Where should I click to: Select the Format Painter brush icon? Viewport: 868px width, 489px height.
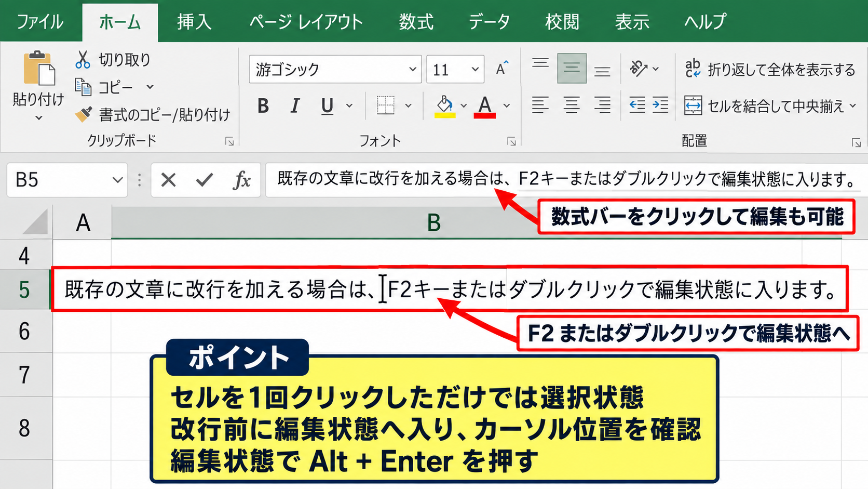(83, 114)
